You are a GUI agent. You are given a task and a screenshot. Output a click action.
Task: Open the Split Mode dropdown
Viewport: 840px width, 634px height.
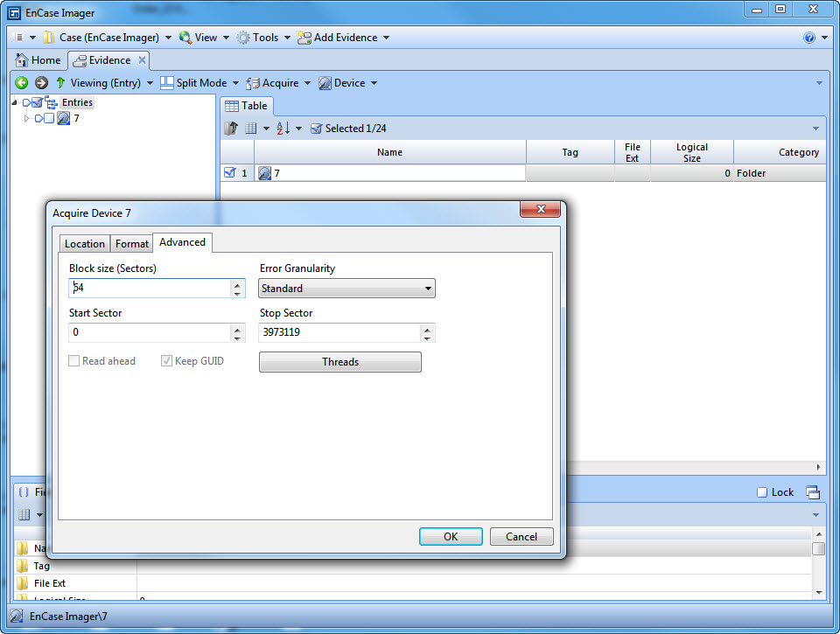click(x=200, y=83)
